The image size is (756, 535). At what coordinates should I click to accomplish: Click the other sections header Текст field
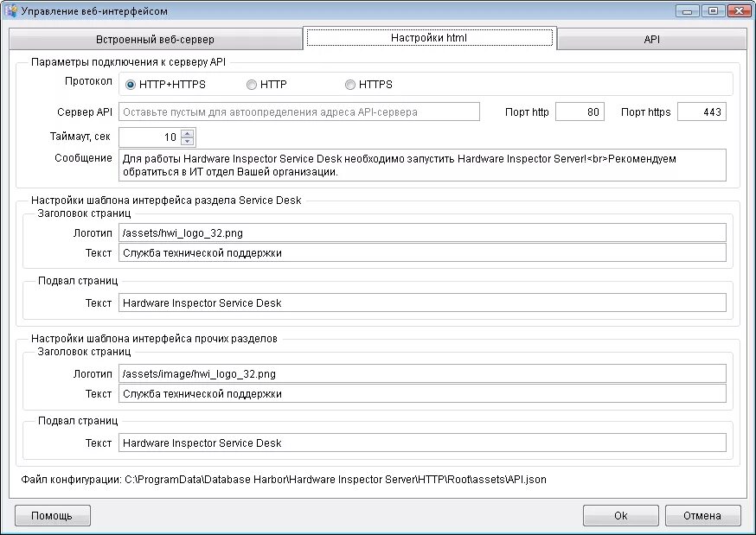pos(422,393)
